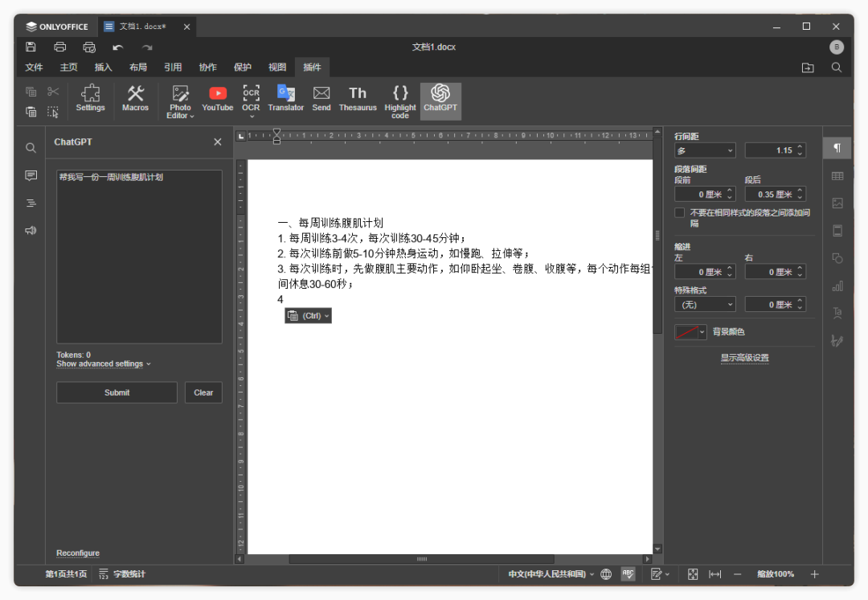Click the Highlight code plugin icon
This screenshot has height=600, width=868.
pos(400,101)
